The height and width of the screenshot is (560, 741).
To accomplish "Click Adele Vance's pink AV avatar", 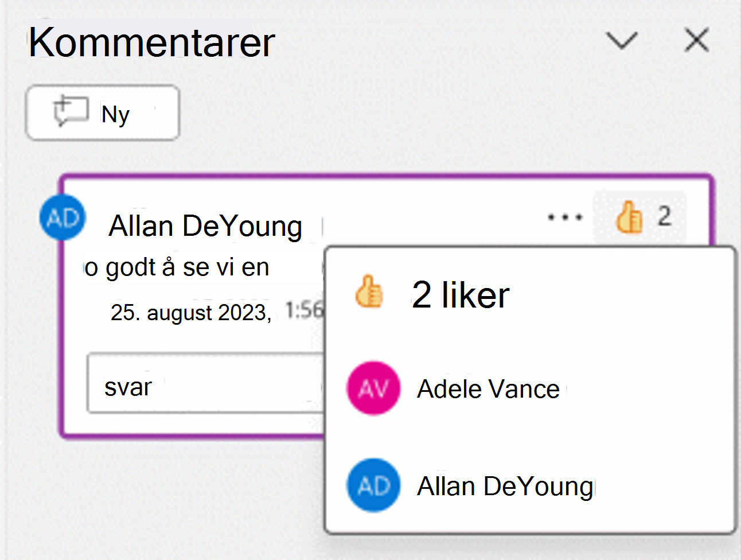I will click(x=373, y=388).
